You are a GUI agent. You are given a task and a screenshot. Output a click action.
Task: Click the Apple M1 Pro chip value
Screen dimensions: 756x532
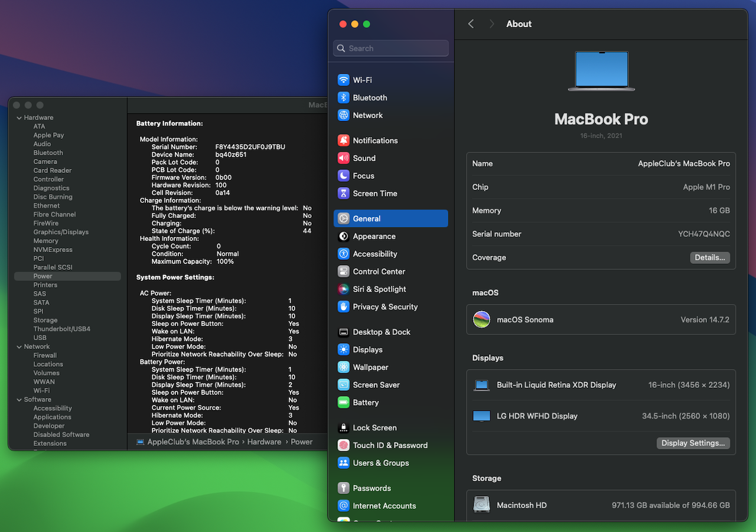[x=706, y=187]
